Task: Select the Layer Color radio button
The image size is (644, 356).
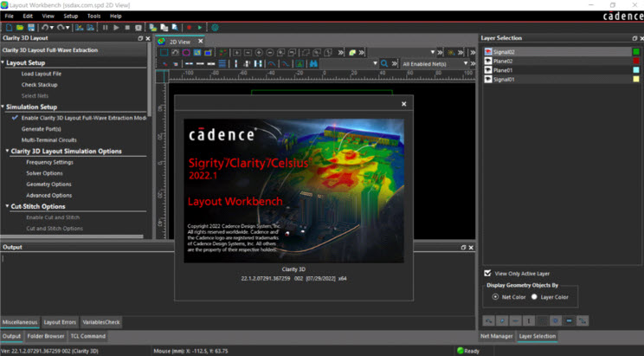Action: (x=534, y=296)
